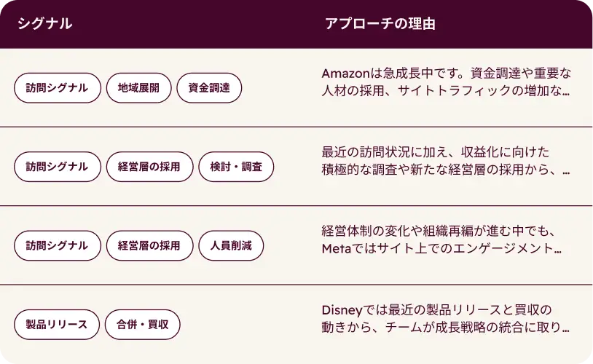
Task: Click the 人員削減 signal tag
Action: coord(231,245)
